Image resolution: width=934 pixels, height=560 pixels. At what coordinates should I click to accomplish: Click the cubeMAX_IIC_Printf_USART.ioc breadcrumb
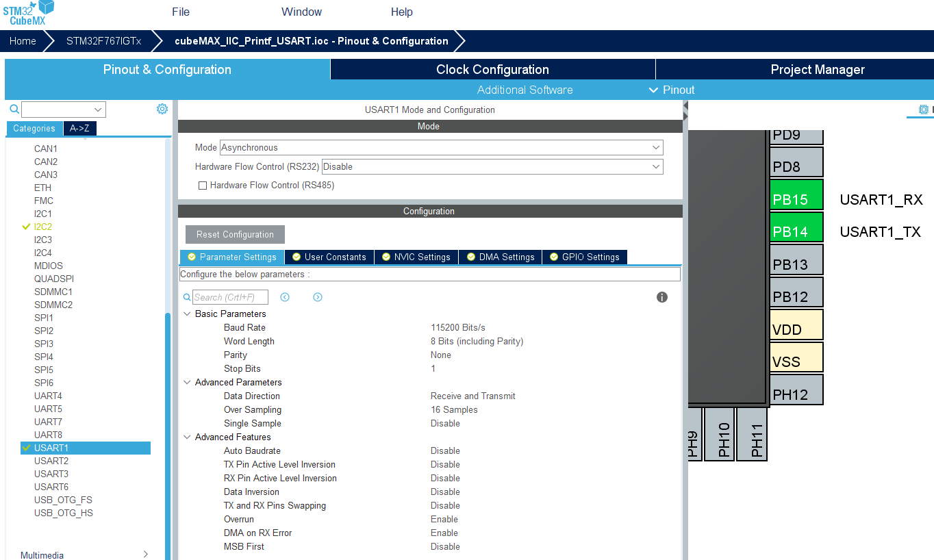(x=312, y=41)
